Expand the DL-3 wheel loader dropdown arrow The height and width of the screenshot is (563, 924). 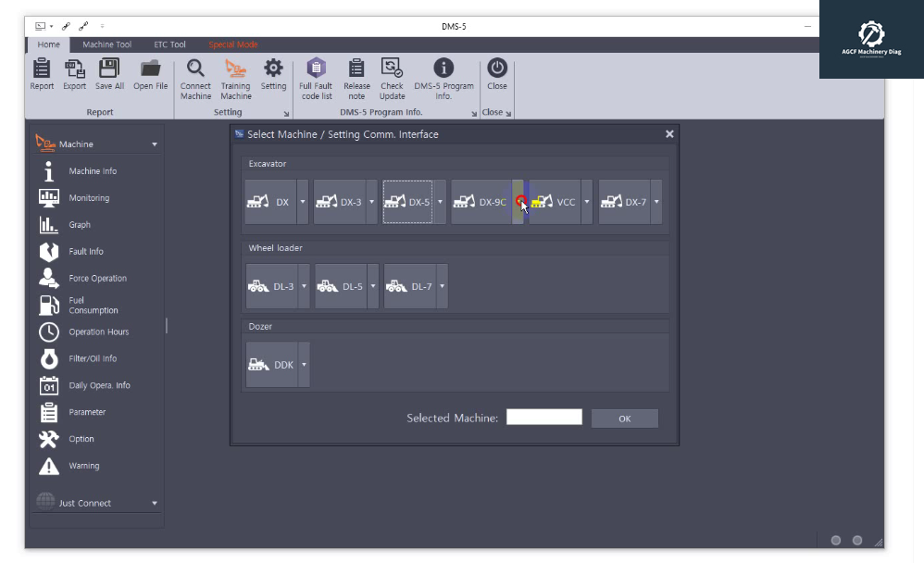pyautogui.click(x=304, y=286)
